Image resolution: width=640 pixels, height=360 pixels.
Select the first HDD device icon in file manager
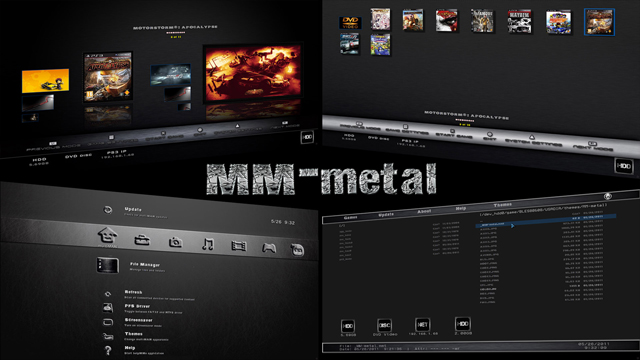click(348, 326)
